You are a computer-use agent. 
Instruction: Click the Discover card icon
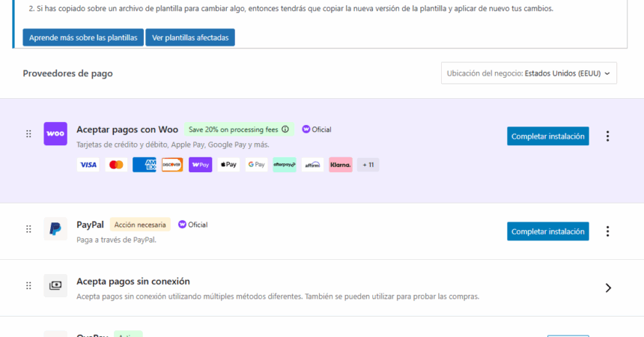tap(172, 165)
